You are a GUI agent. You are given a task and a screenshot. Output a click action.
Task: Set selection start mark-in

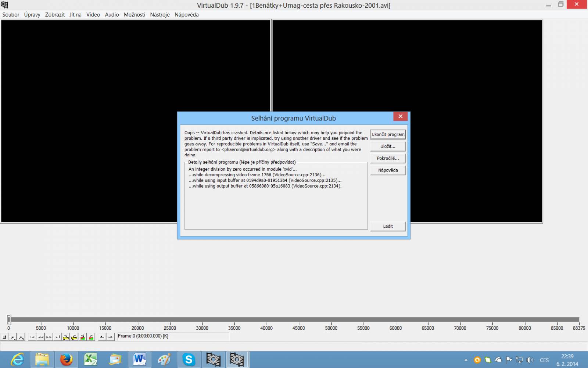pyautogui.click(x=102, y=337)
